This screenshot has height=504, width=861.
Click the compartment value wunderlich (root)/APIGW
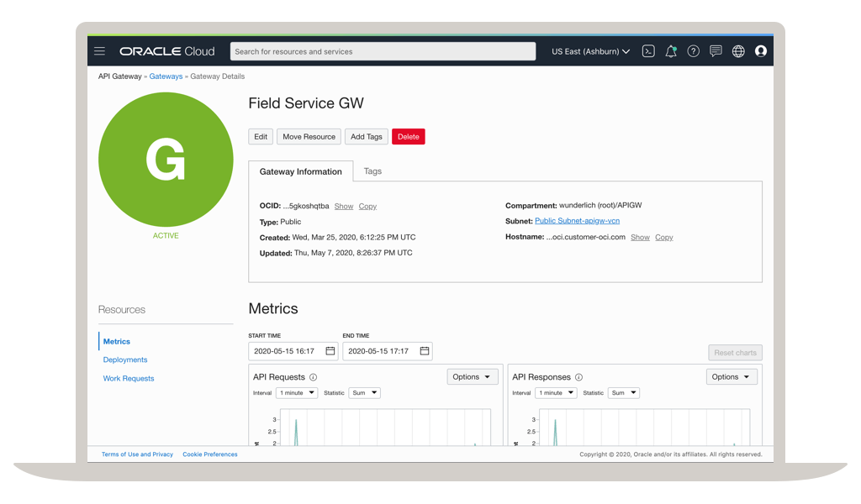pyautogui.click(x=600, y=205)
